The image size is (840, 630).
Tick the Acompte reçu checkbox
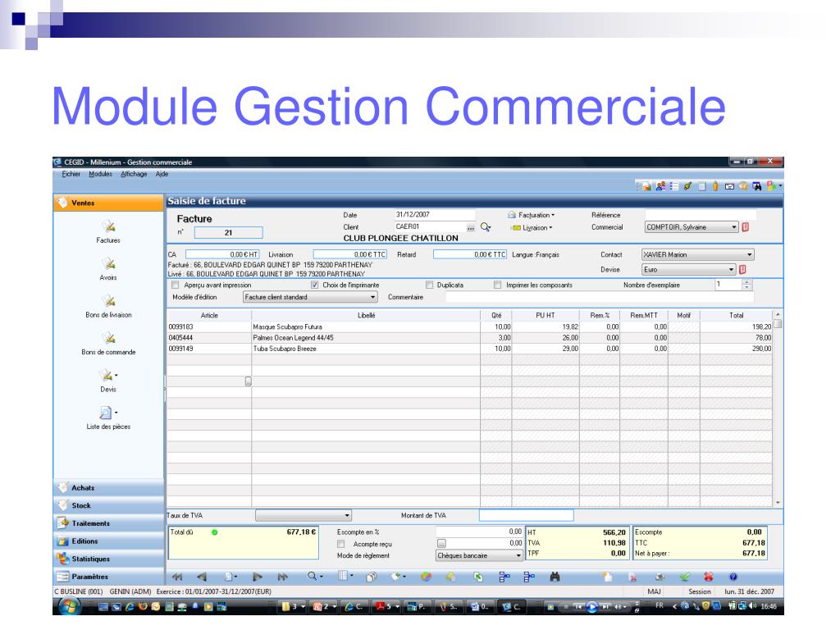tap(340, 544)
